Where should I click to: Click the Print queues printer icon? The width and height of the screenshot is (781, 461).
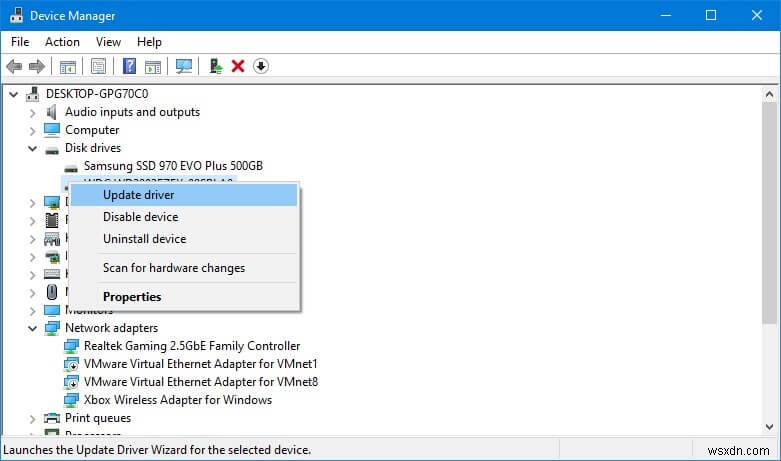click(x=52, y=418)
